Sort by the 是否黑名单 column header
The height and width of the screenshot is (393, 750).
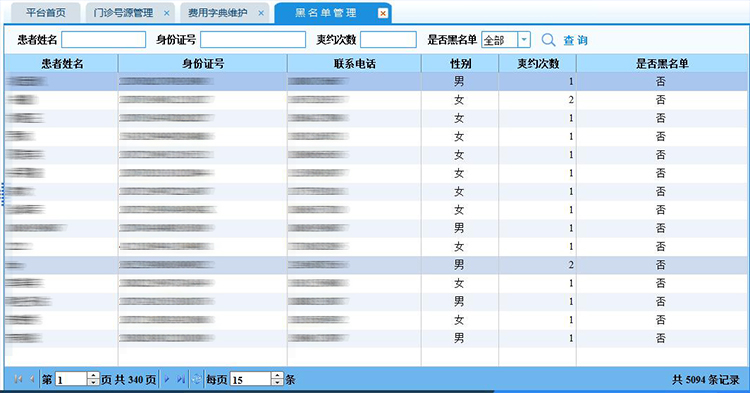pos(662,64)
